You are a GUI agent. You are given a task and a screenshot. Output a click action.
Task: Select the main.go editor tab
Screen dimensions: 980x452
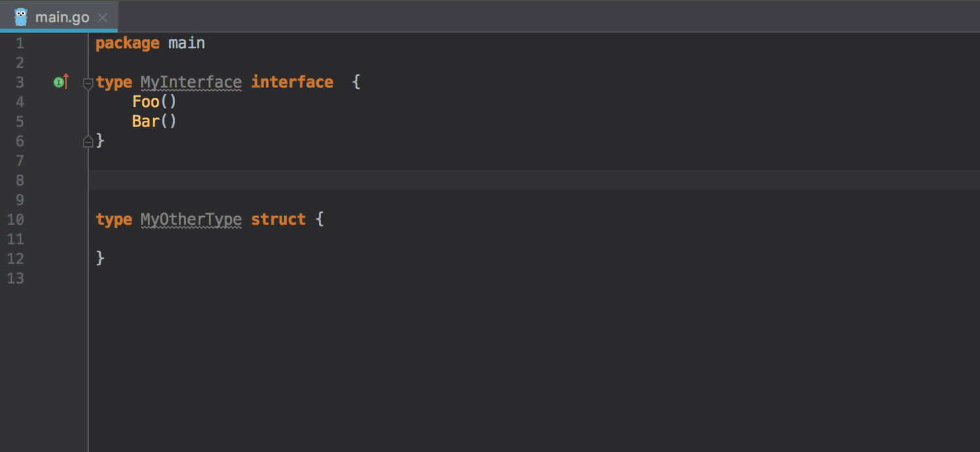point(61,18)
